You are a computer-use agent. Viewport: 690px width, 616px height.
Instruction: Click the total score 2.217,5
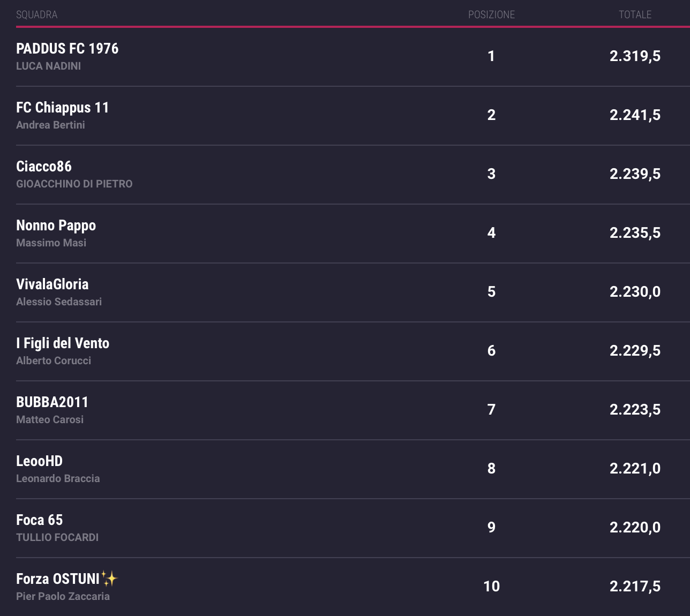[x=635, y=587]
